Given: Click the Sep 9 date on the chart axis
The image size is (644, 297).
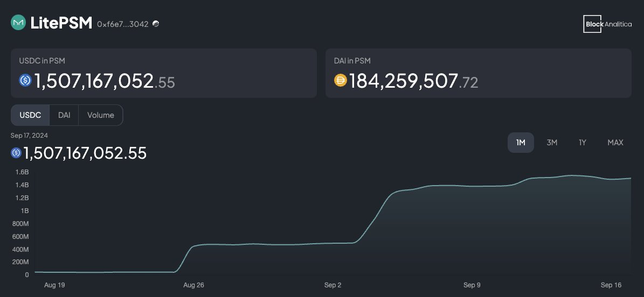Looking at the screenshot, I should point(472,285).
